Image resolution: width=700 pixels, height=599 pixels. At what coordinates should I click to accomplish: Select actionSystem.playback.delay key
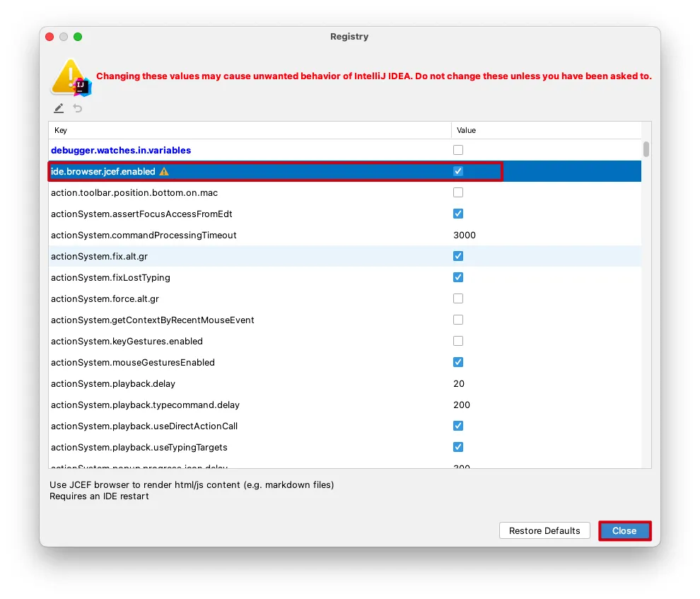click(x=113, y=384)
